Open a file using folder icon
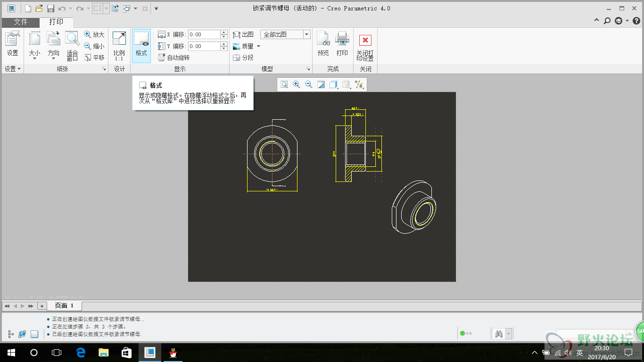 pos(39,8)
